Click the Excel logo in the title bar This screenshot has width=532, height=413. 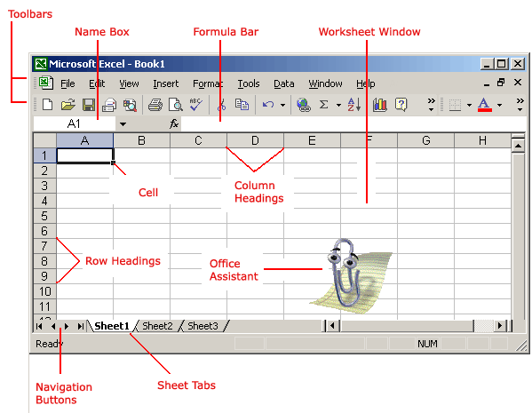point(41,64)
